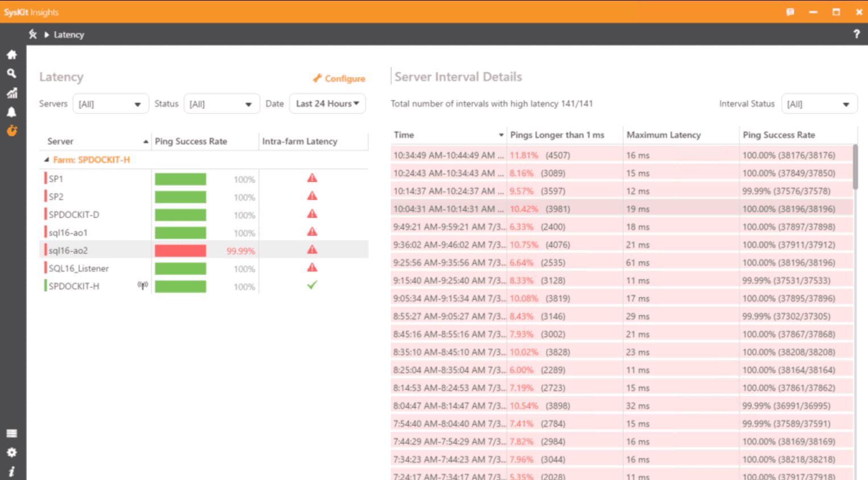Open the Interval Status dropdown
The width and height of the screenshot is (868, 480).
click(819, 104)
